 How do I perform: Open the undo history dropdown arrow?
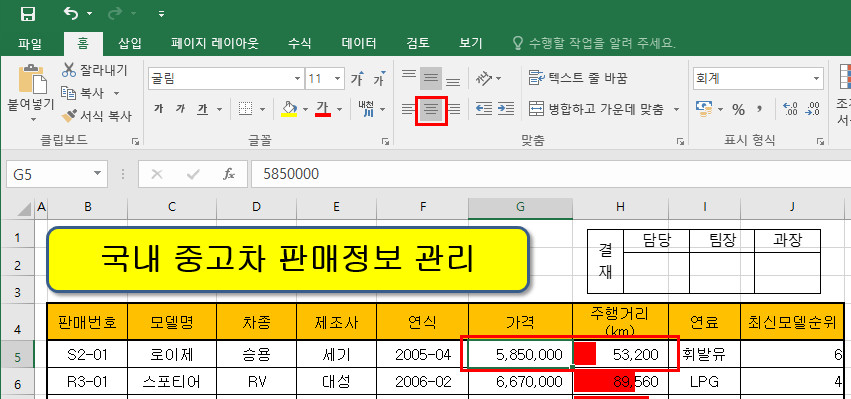tap(90, 14)
